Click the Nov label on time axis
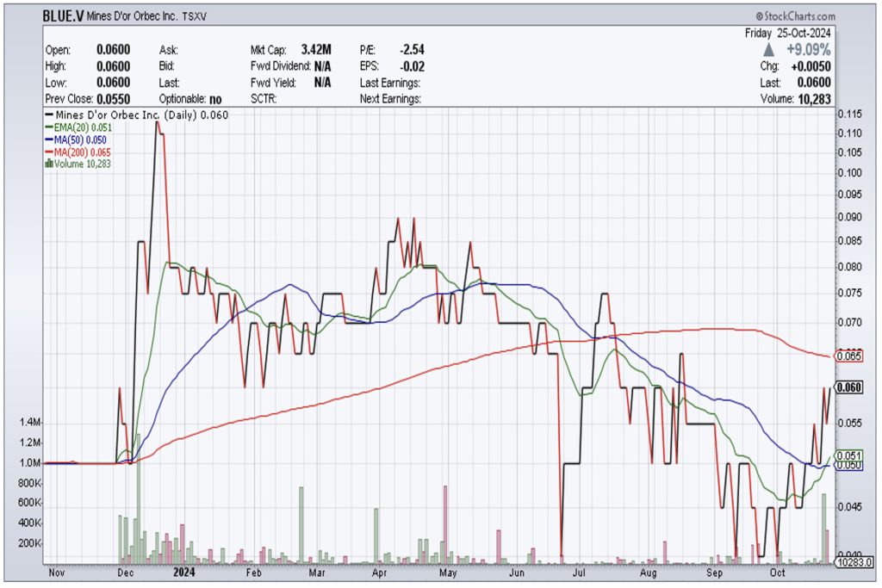The height and width of the screenshot is (588, 882). [56, 571]
